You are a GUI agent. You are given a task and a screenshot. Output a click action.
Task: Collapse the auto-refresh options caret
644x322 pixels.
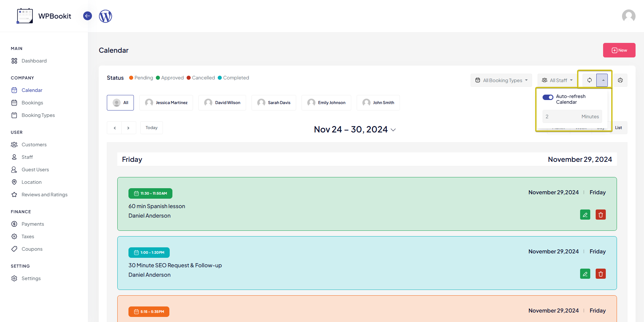coord(602,80)
